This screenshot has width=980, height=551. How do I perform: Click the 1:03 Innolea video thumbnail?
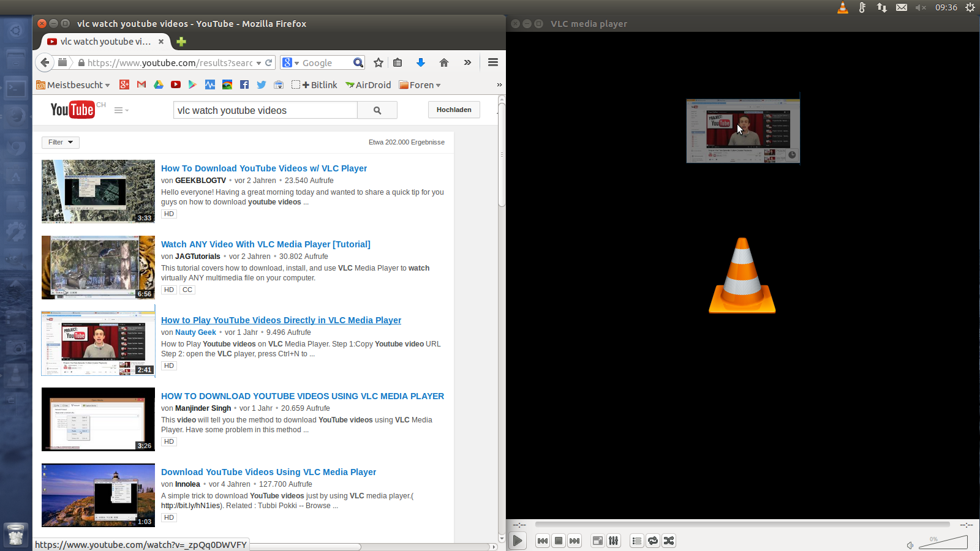point(98,495)
